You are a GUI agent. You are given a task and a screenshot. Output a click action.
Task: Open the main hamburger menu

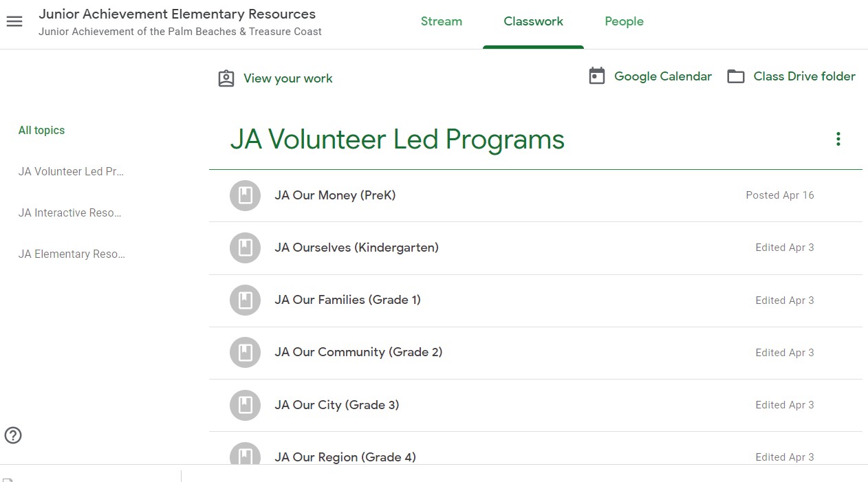(x=14, y=21)
